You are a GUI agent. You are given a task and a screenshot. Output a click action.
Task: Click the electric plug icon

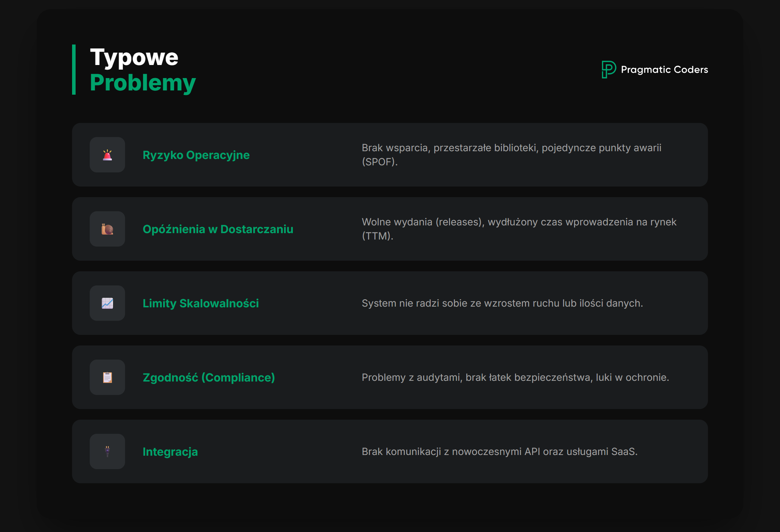[107, 452]
